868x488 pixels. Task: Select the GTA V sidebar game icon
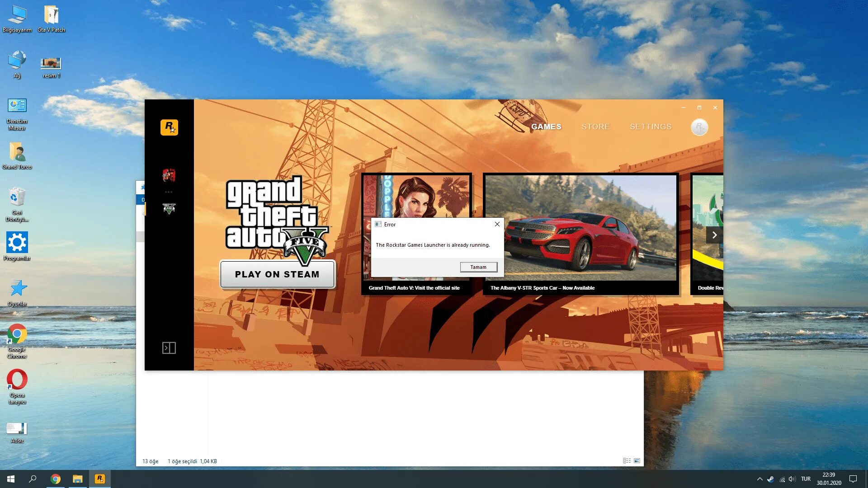tap(169, 208)
